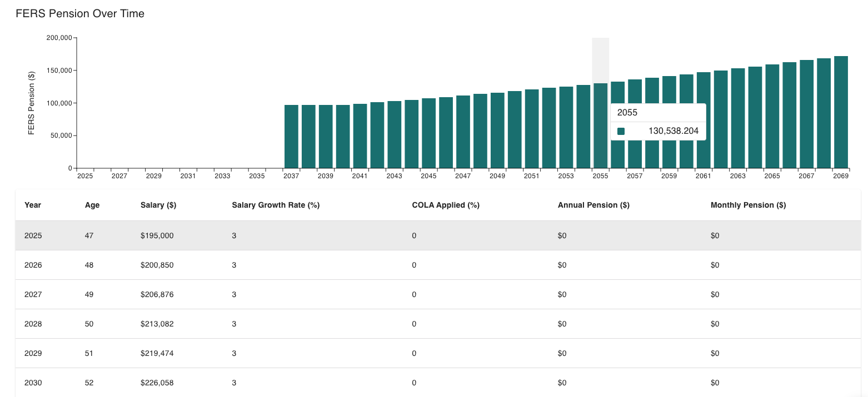
Task: Click the Monthly Pension ($) column header
Action: (748, 205)
